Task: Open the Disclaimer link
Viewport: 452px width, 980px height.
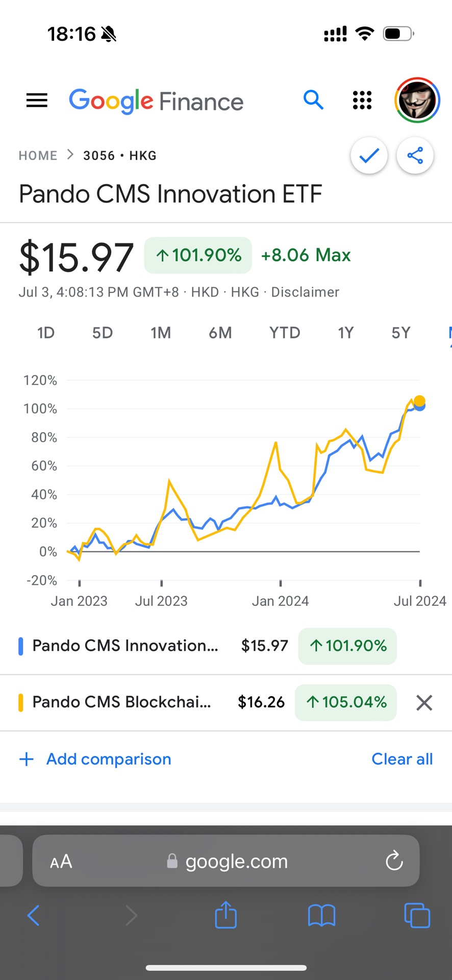Action: [305, 292]
